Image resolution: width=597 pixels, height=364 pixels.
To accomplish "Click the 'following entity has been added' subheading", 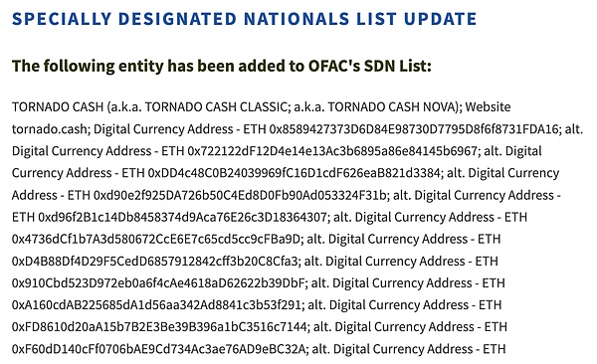I will point(222,66).
